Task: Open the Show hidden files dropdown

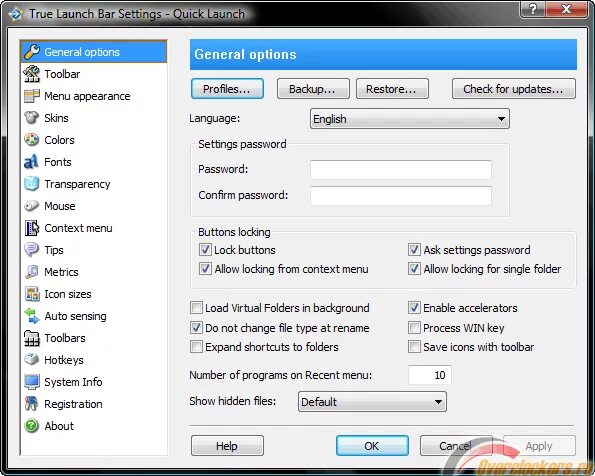Action: coord(372,402)
